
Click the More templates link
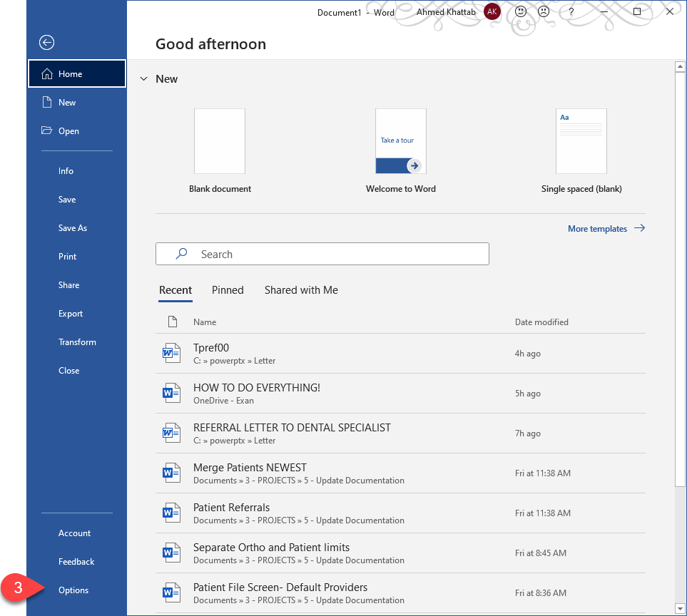coord(597,229)
